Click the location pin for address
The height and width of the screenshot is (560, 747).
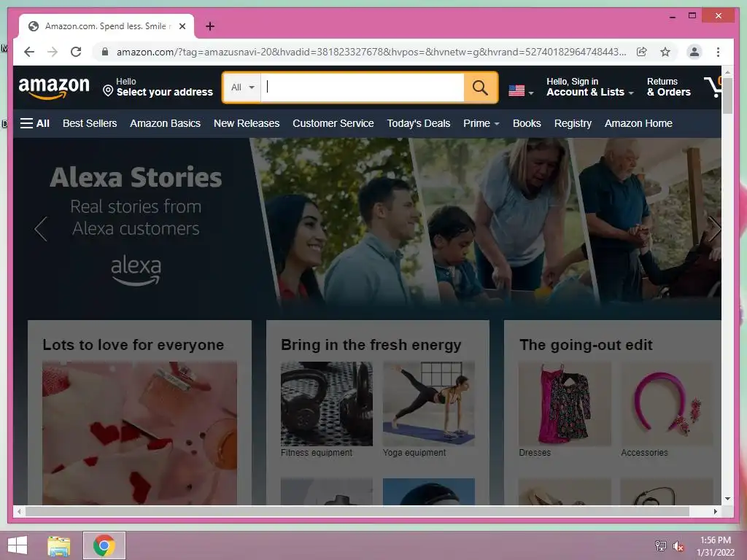pos(108,90)
